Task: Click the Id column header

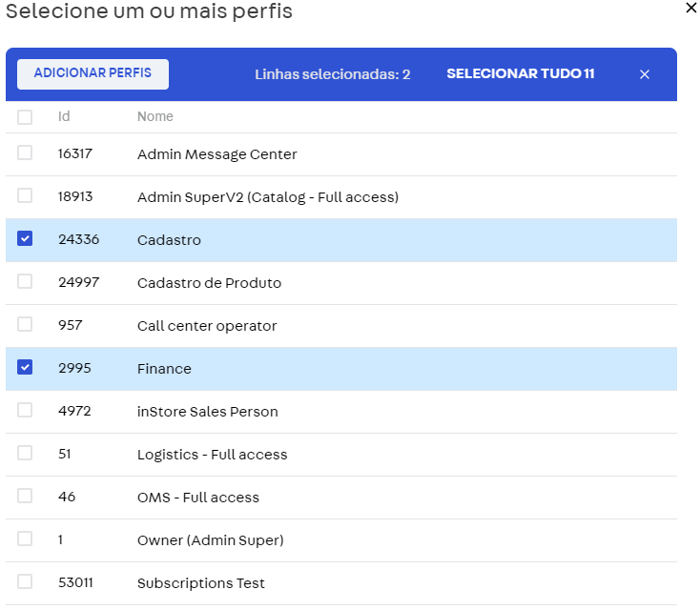Action: [x=64, y=116]
